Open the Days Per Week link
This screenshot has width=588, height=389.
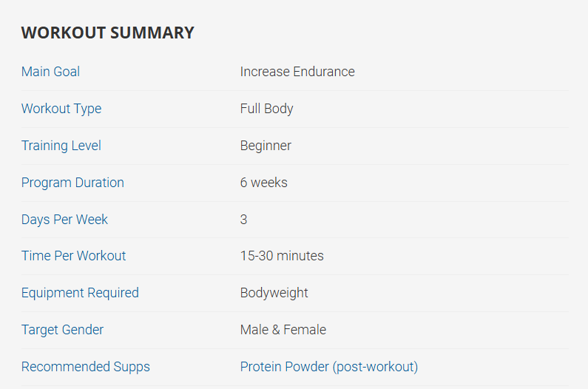coord(64,220)
